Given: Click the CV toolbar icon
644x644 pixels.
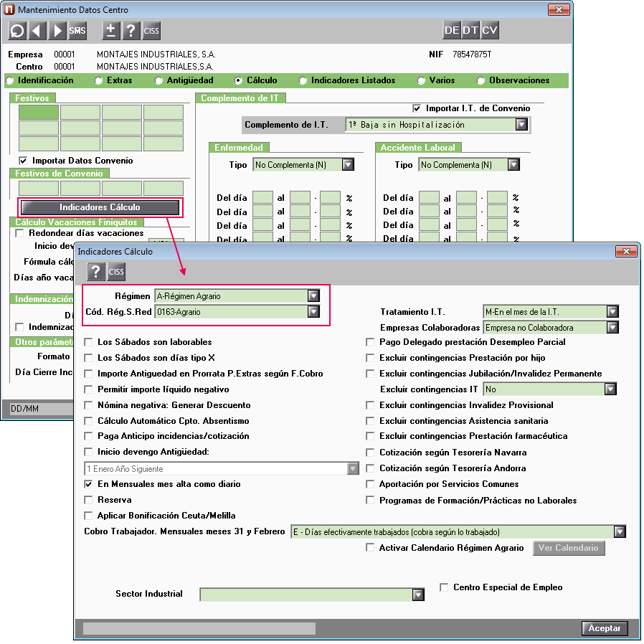Looking at the screenshot, I should tap(490, 30).
